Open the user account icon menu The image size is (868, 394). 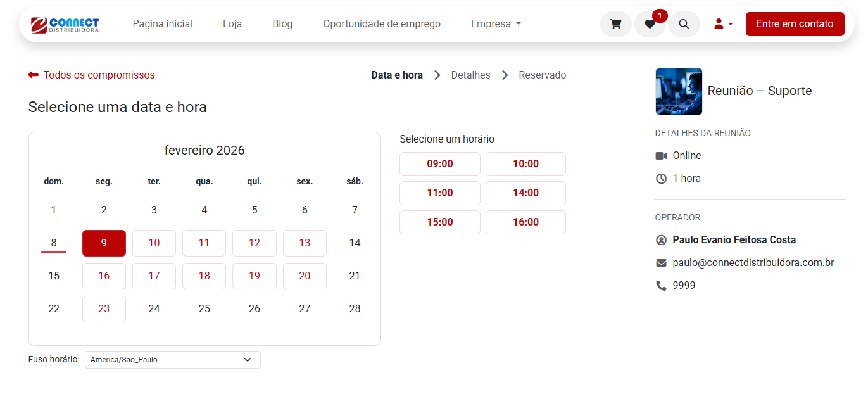723,24
